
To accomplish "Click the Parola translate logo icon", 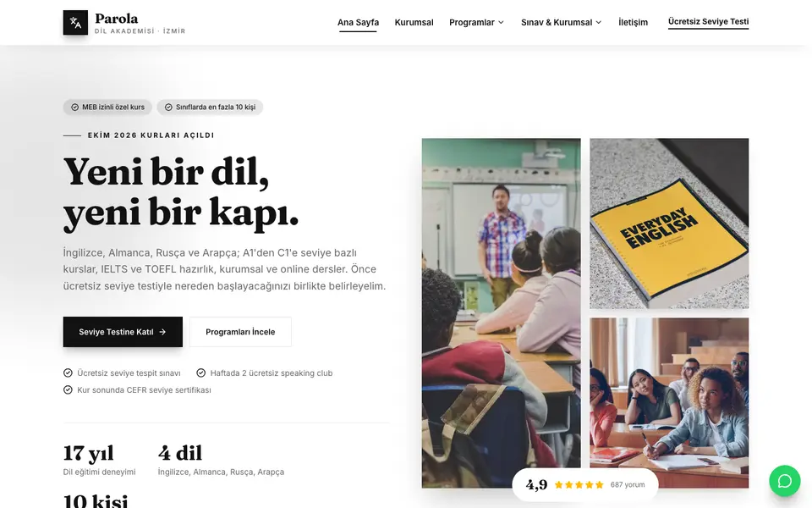I will (x=75, y=23).
